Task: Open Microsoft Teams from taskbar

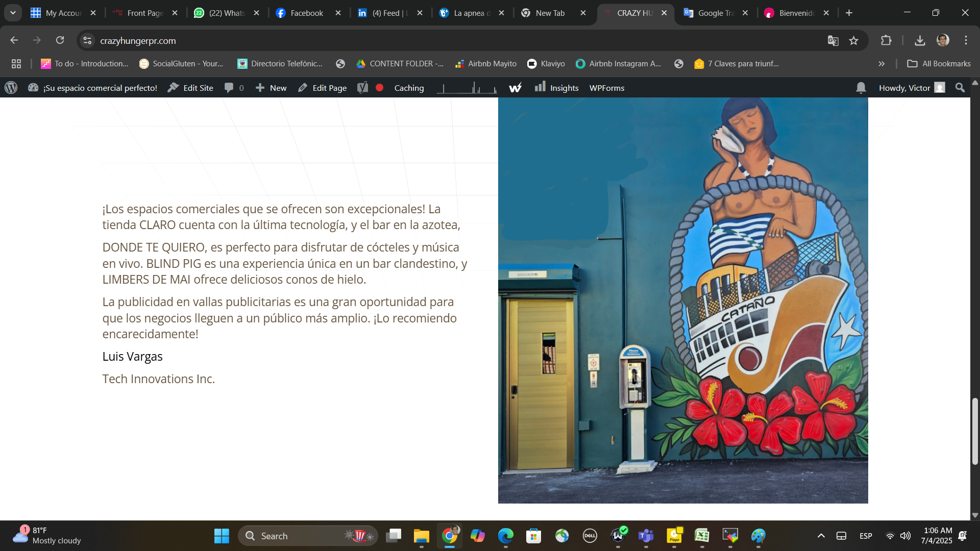Action: coord(646,536)
